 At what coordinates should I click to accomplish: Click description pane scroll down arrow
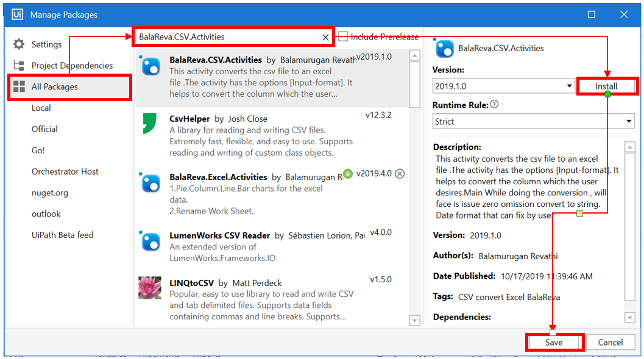point(629,318)
